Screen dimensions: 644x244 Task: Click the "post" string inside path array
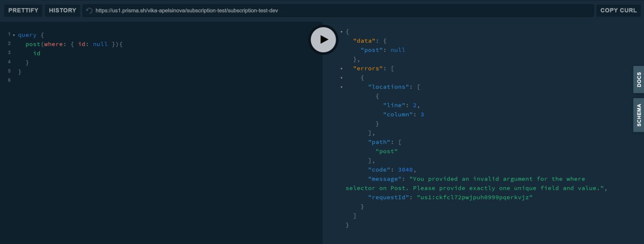point(387,151)
